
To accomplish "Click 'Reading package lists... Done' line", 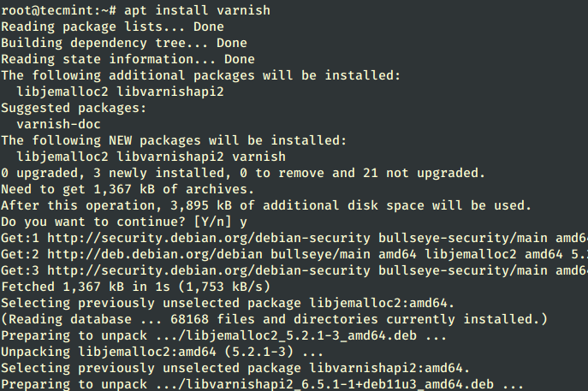I will (x=101, y=27).
